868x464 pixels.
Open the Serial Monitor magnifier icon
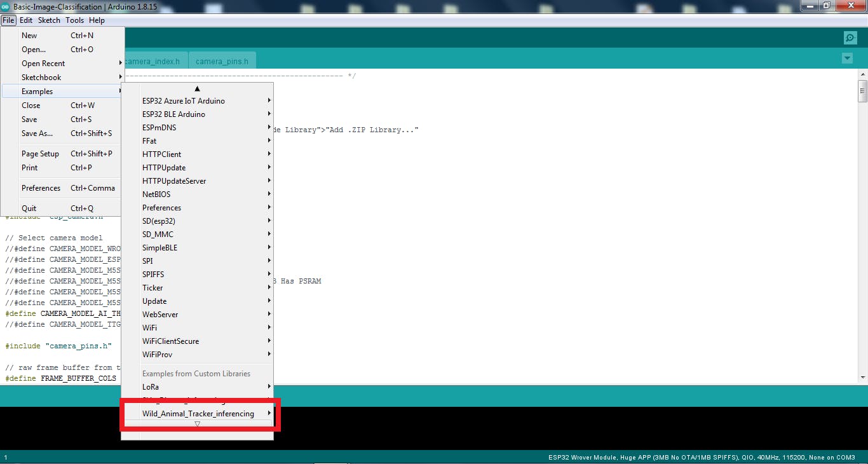pyautogui.click(x=850, y=38)
